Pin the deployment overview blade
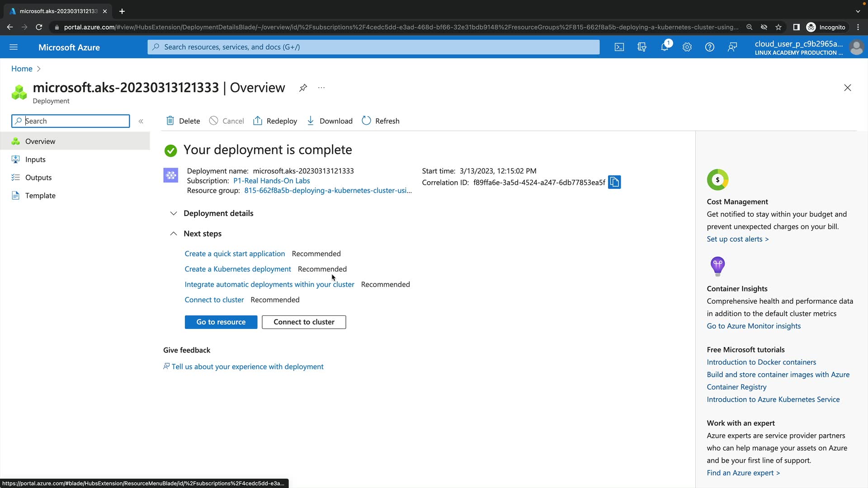The image size is (868, 488). (303, 88)
